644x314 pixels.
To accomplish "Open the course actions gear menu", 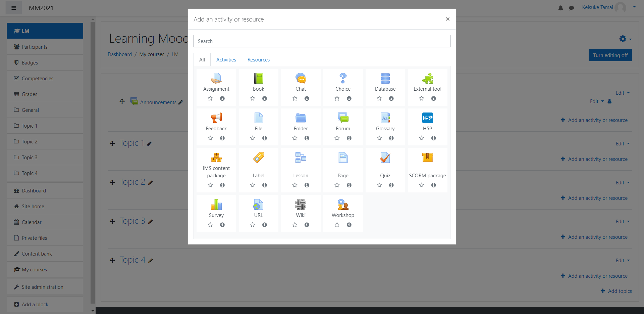I will pos(626,39).
